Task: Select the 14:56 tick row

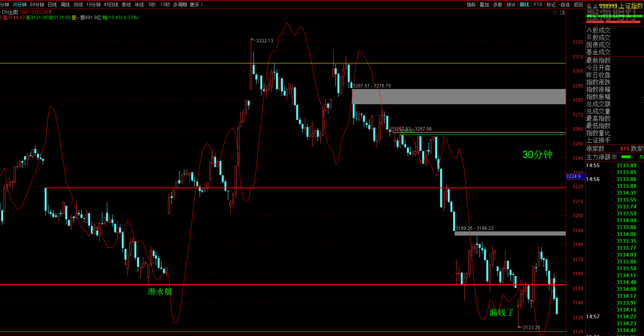Action: [x=615, y=179]
